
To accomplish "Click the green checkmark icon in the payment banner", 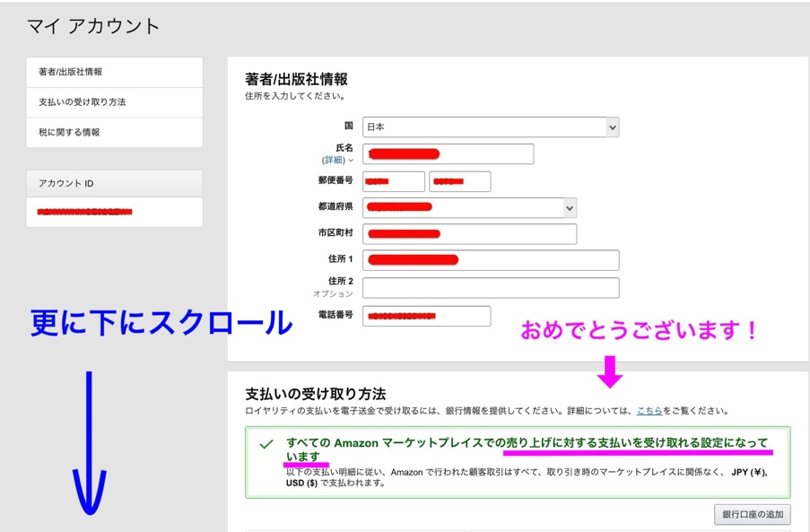I will 266,444.
